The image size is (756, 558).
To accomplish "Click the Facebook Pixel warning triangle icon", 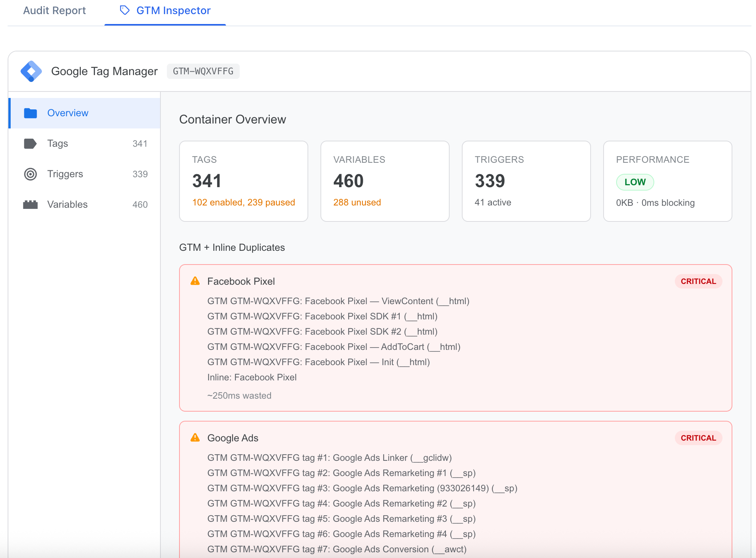I will pos(195,281).
